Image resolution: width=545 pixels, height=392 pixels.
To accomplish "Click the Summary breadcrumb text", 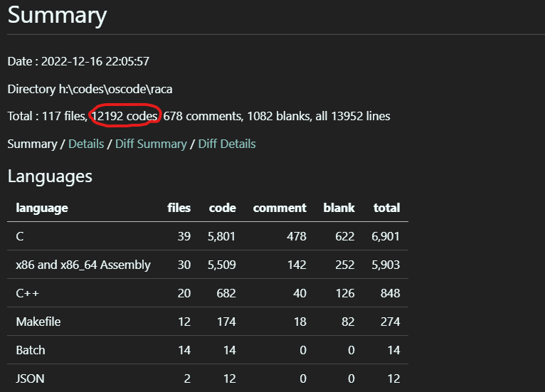I will tap(32, 144).
